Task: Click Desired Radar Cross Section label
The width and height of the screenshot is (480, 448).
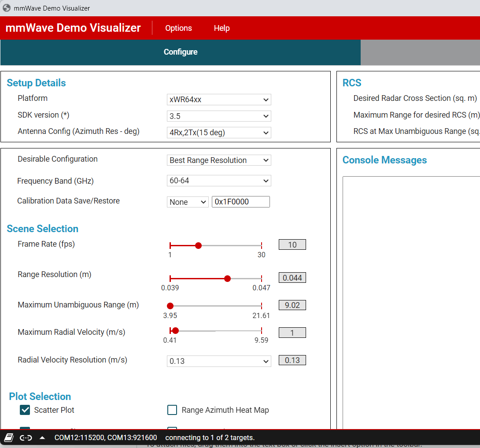Action: [x=415, y=98]
